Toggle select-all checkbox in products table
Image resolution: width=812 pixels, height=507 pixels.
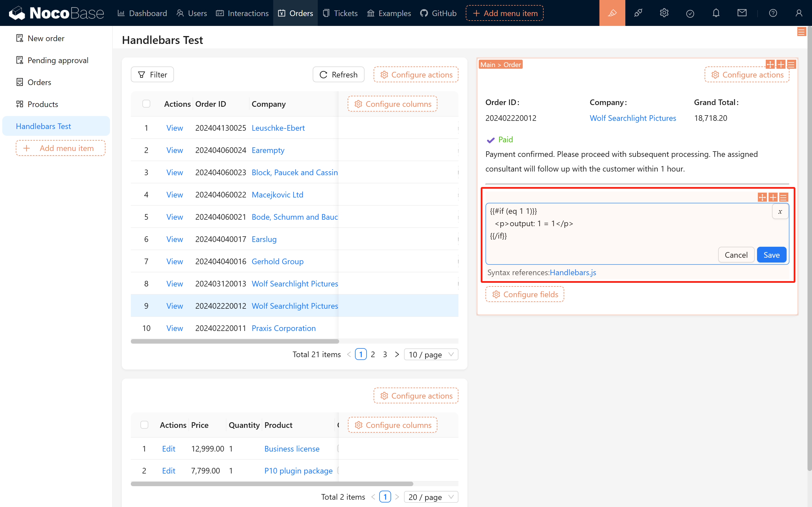[144, 425]
